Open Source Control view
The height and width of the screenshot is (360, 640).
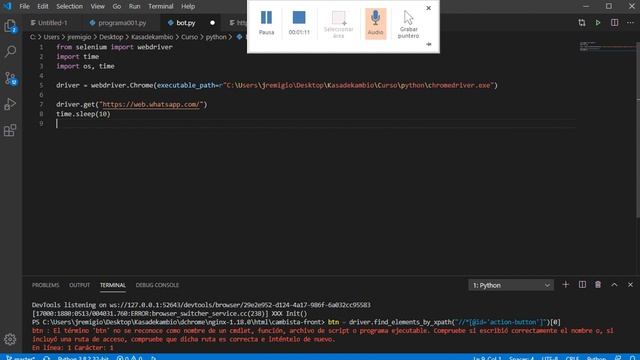[10, 78]
